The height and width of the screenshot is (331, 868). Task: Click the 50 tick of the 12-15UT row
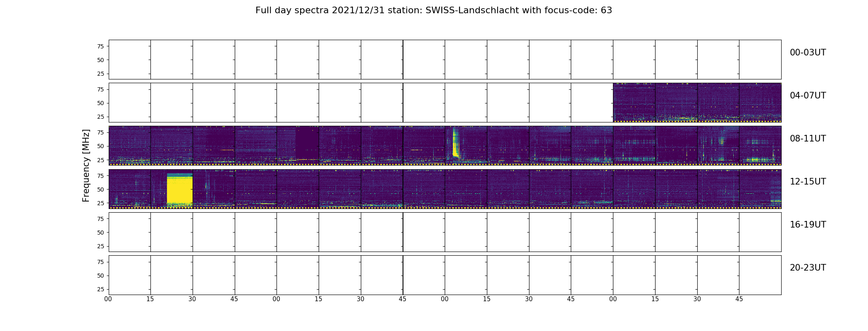point(100,189)
